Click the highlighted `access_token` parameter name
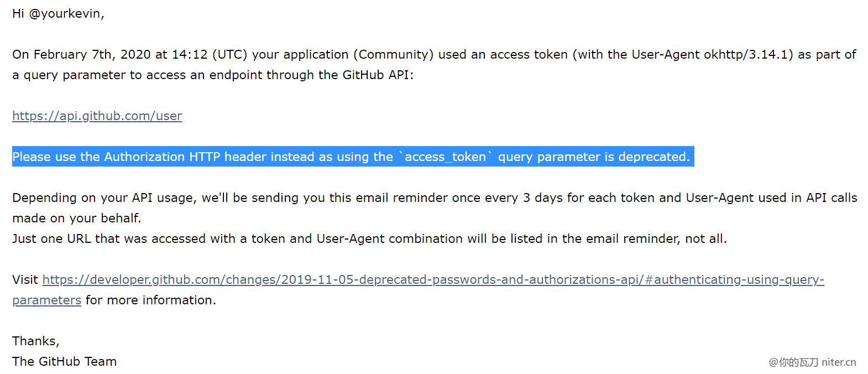 click(x=445, y=157)
